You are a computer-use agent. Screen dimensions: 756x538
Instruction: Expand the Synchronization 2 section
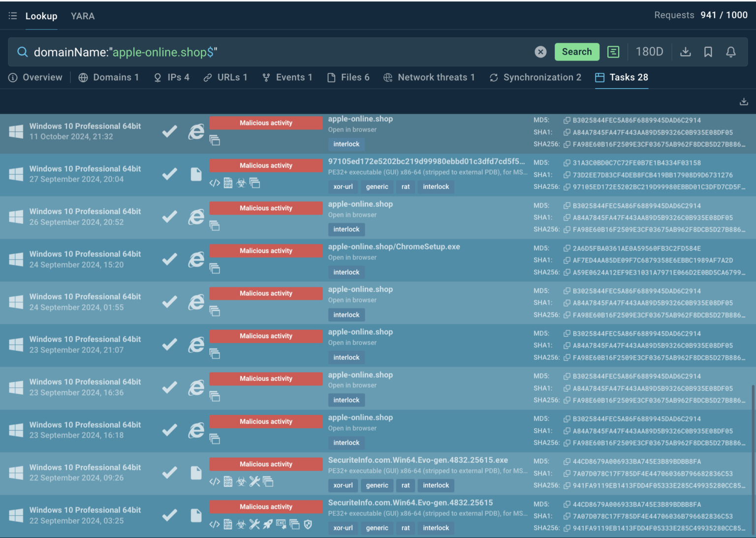(535, 77)
